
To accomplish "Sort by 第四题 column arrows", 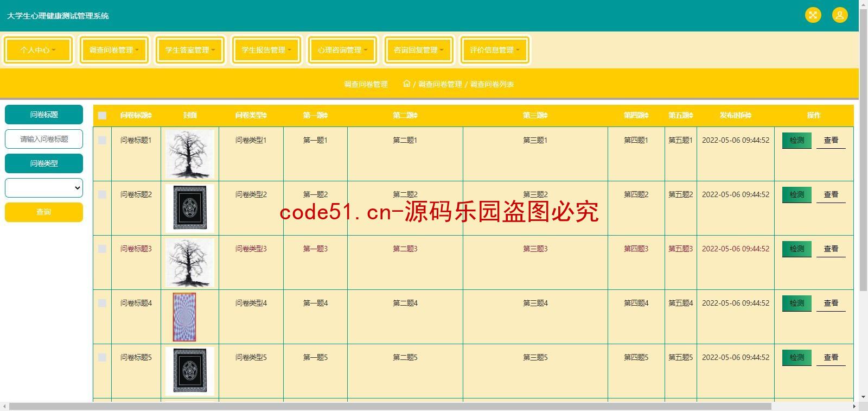I will coord(646,115).
